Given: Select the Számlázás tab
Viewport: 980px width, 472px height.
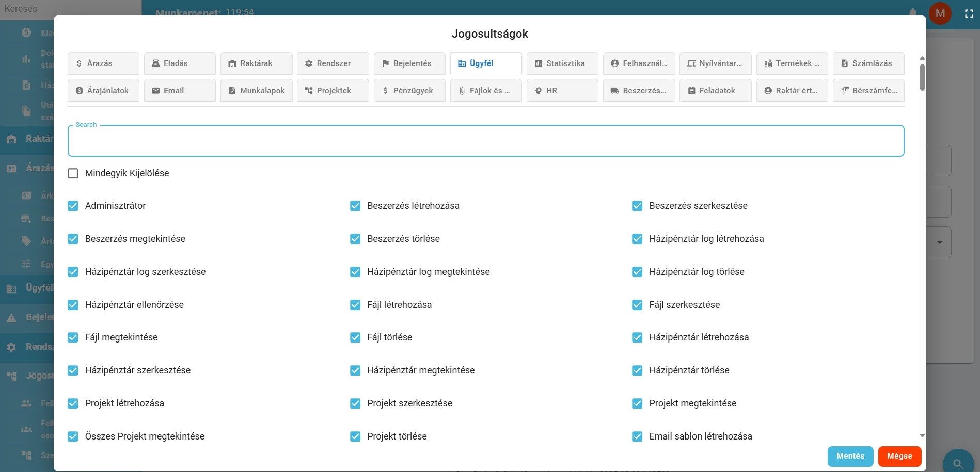Looking at the screenshot, I should point(868,63).
